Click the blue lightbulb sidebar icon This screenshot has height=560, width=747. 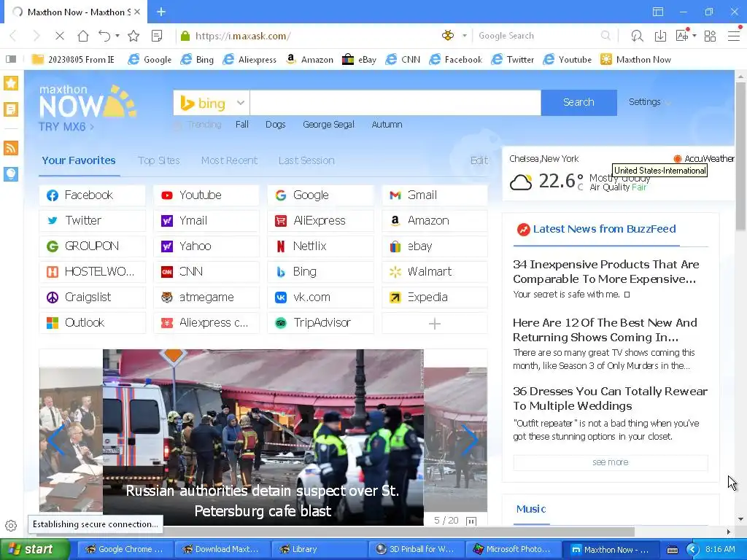pyautogui.click(x=11, y=174)
